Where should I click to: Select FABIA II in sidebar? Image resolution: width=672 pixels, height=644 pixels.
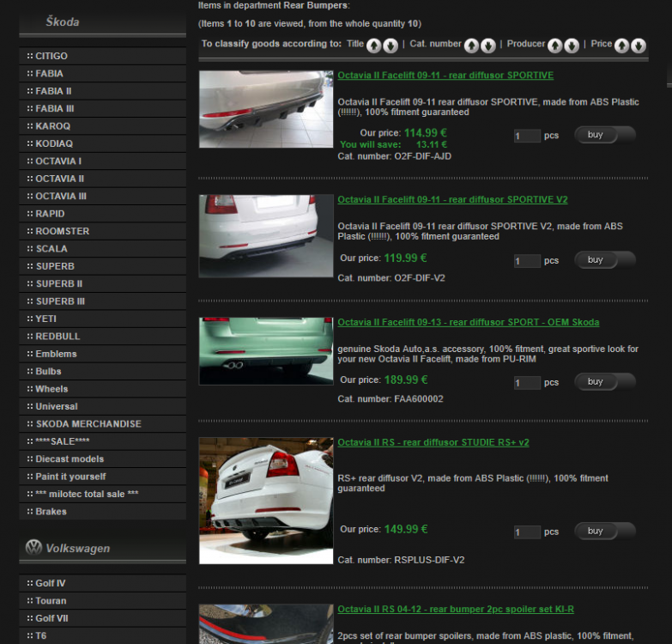click(x=102, y=91)
